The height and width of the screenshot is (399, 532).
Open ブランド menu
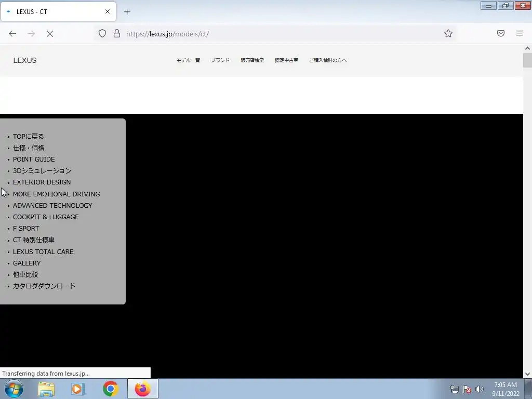[220, 60]
